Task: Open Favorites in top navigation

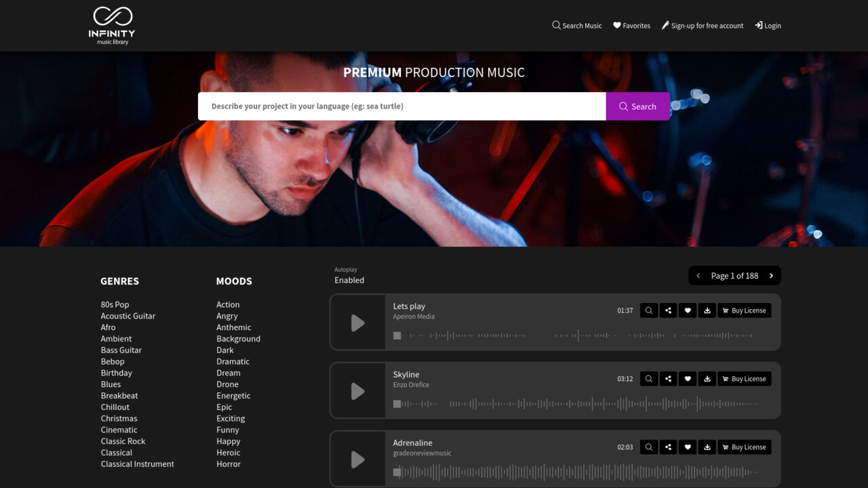Action: tap(631, 26)
